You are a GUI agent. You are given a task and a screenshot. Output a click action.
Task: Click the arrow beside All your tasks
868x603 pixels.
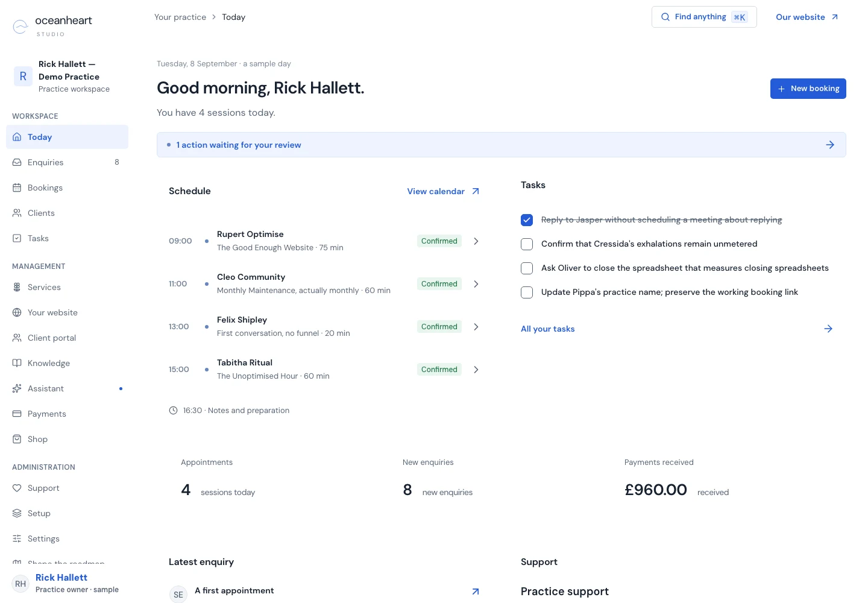[x=828, y=329]
